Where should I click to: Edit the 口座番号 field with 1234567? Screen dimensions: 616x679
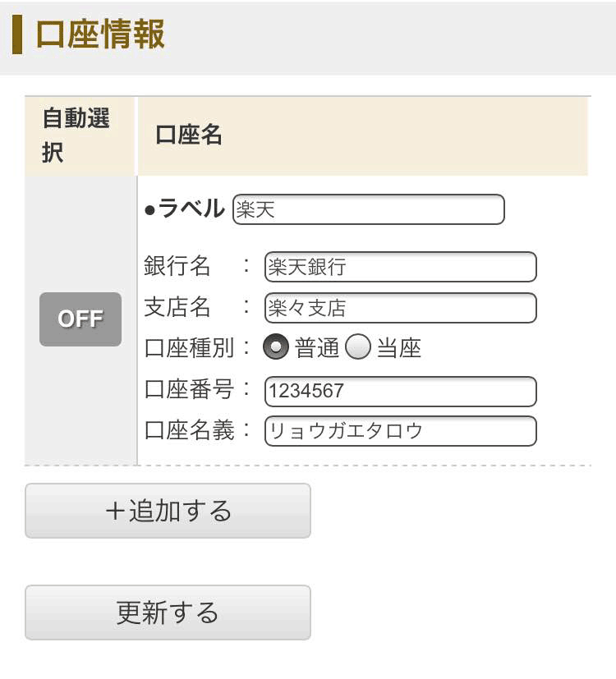click(400, 392)
